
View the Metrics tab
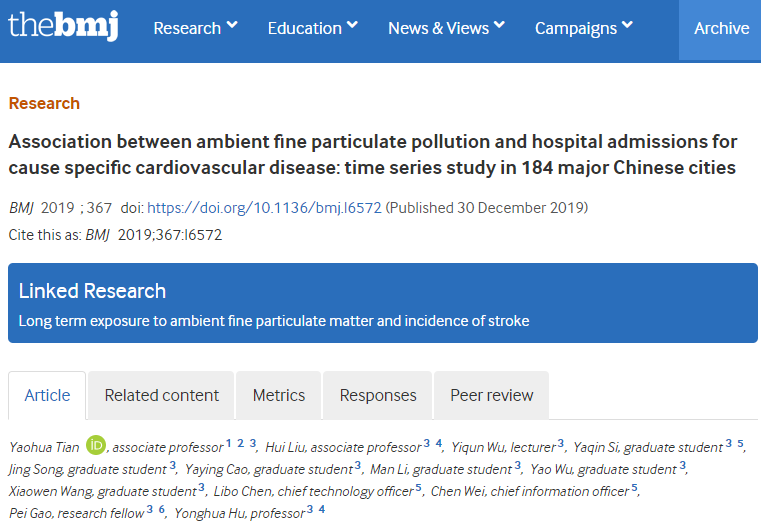[279, 395]
